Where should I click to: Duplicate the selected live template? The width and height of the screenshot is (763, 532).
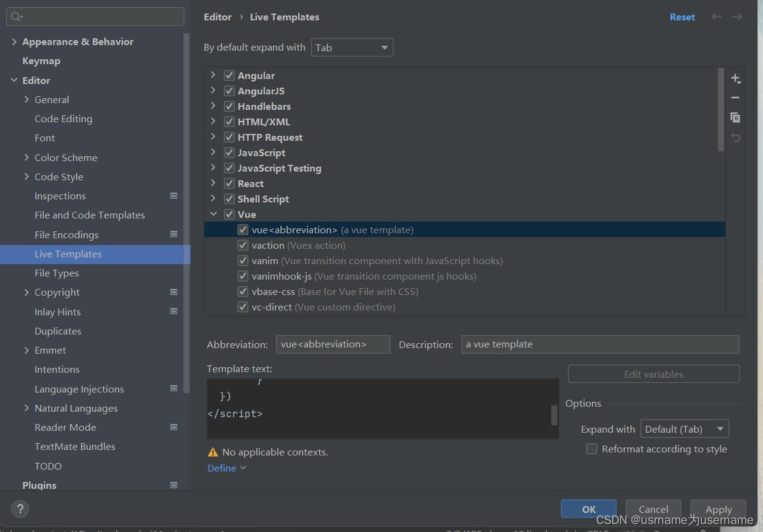coord(735,117)
